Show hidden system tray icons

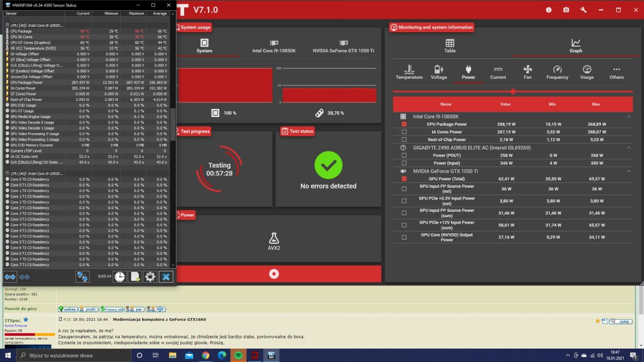568,355
